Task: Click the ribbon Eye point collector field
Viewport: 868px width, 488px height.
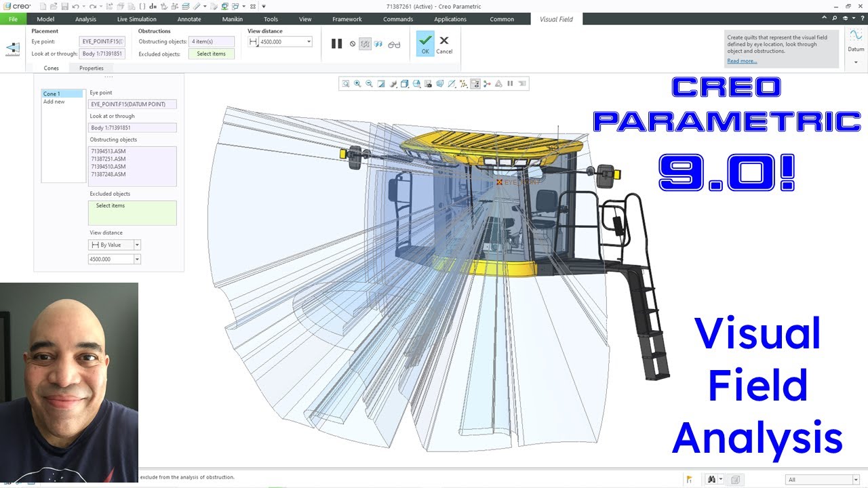Action: 102,41
